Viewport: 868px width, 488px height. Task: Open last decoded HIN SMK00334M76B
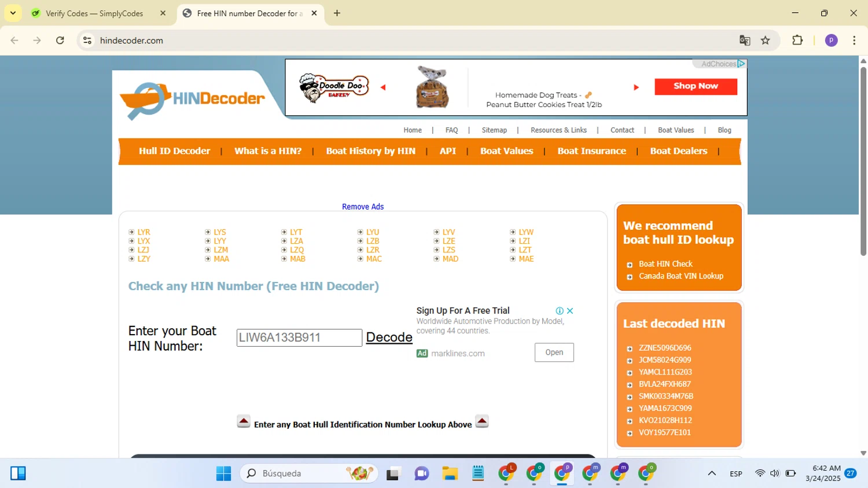coord(666,397)
